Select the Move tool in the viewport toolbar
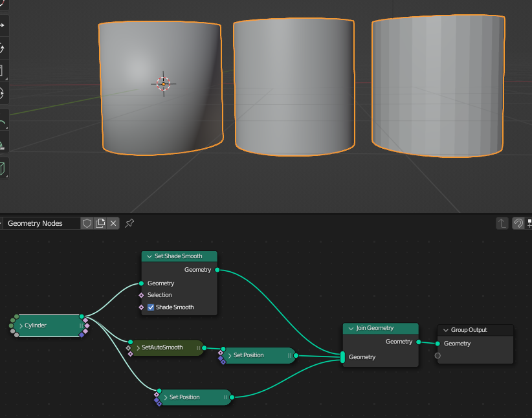Screen dimensions: 532x418 point(6,26)
